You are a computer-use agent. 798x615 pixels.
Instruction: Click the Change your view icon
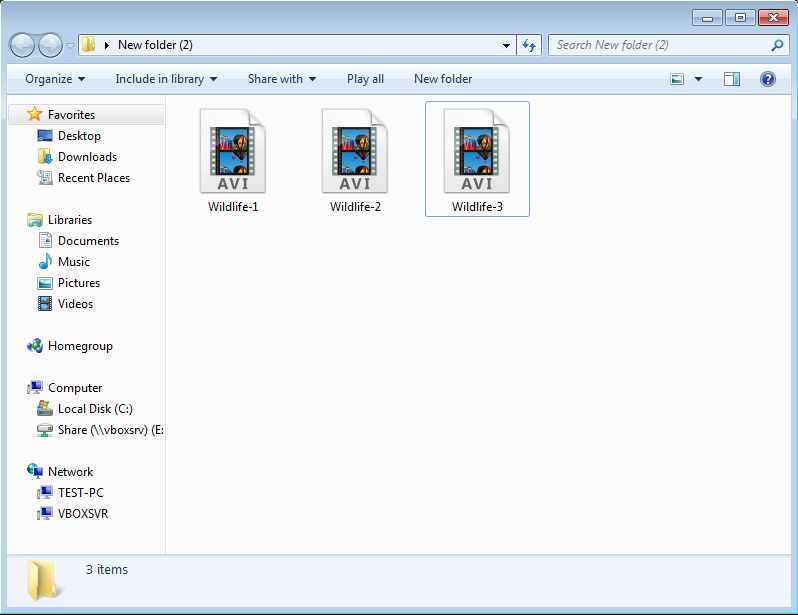(678, 79)
